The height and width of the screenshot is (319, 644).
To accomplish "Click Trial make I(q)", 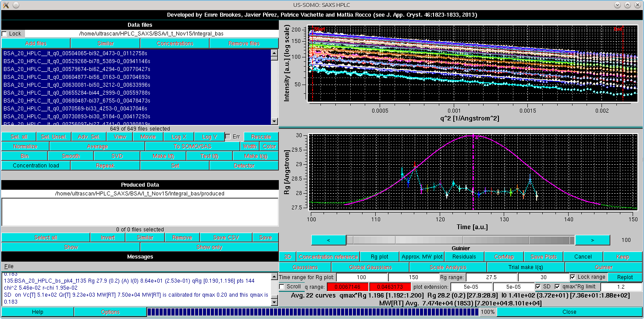I will pos(526,267).
